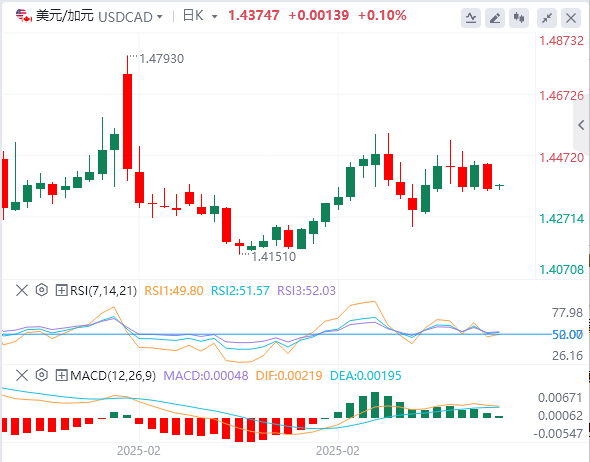Screen dimensions: 590x462
Task: Click the shrink chart arrows icon
Action: [x=547, y=18]
